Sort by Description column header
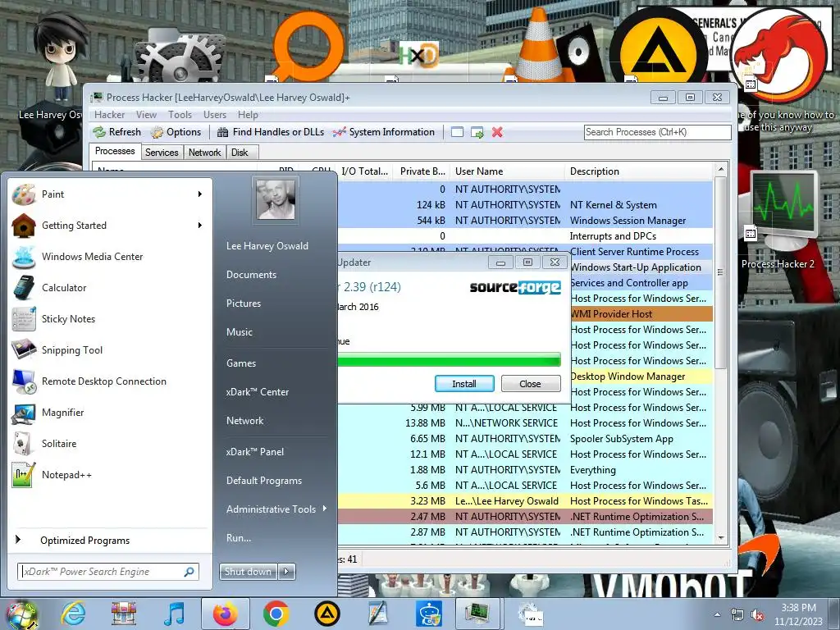 tap(638, 171)
